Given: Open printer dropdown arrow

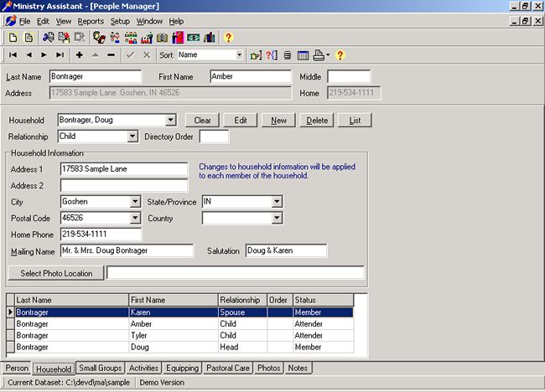Looking at the screenshot, I should pyautogui.click(x=328, y=54).
